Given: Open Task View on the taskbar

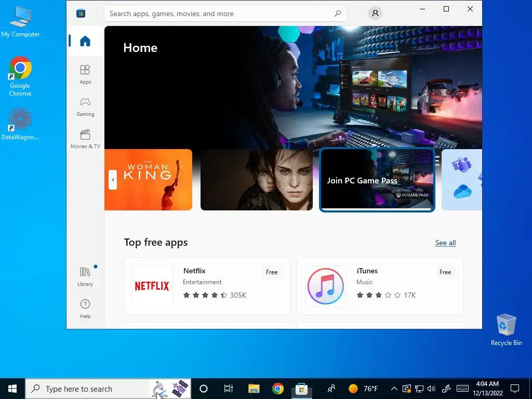Looking at the screenshot, I should point(229,389).
